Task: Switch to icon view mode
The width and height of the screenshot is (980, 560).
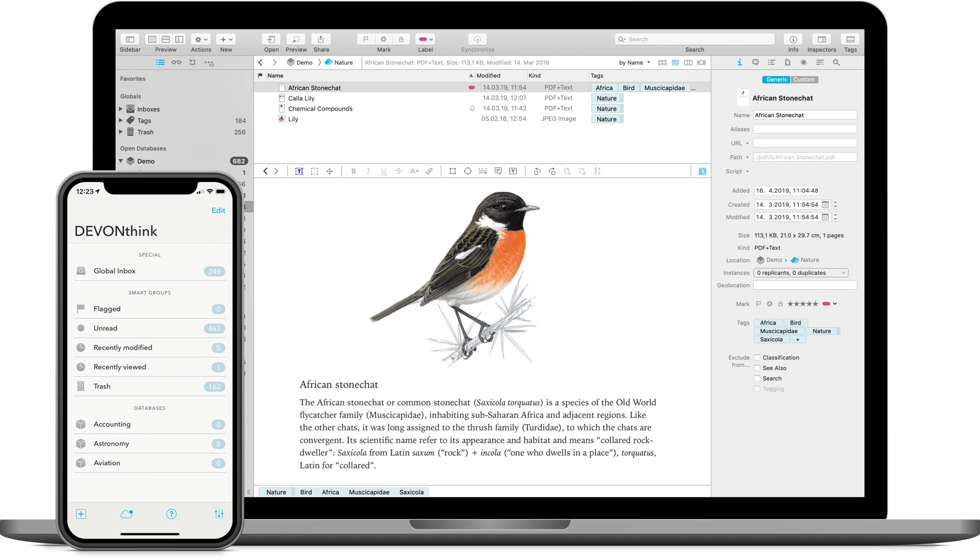Action: 662,63
